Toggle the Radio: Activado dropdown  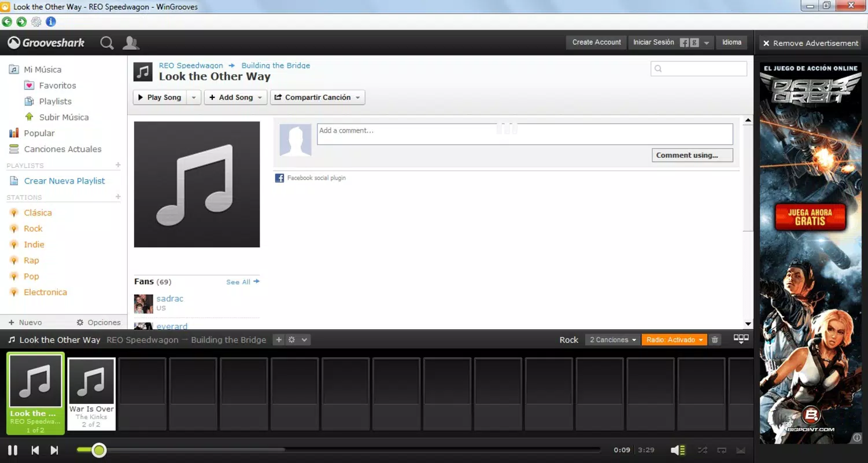click(674, 340)
